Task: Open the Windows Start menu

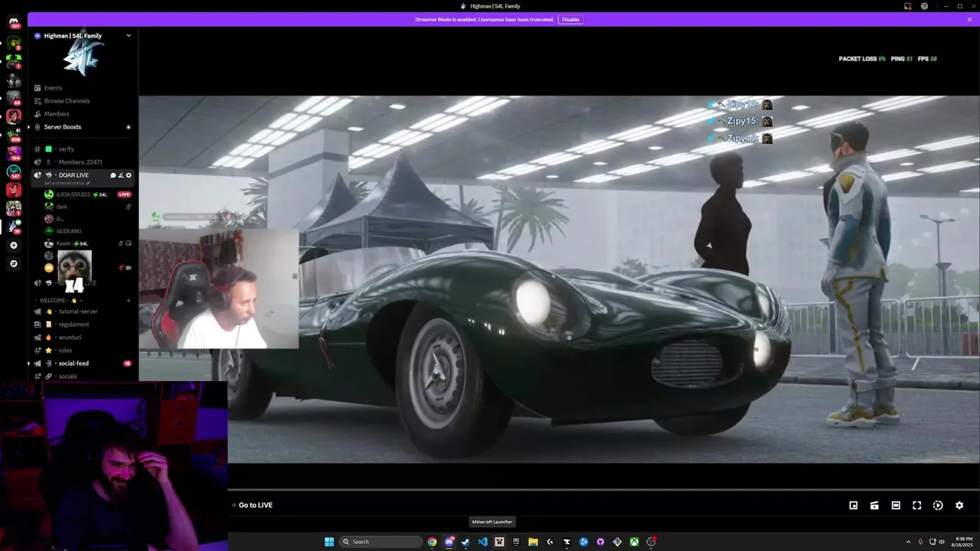Action: coord(329,542)
